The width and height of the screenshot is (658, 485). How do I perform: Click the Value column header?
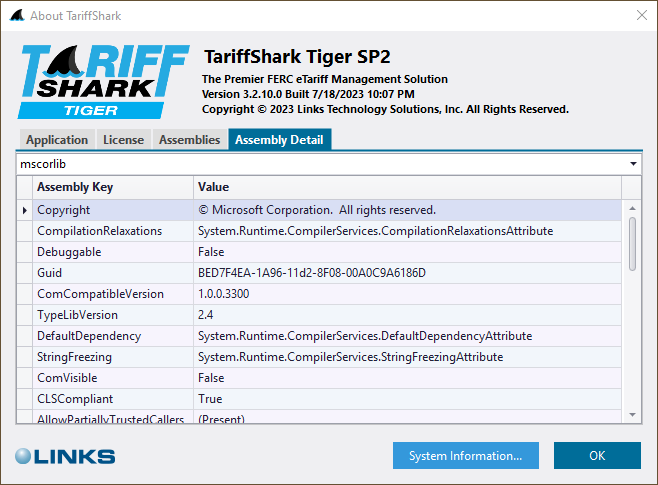point(407,187)
